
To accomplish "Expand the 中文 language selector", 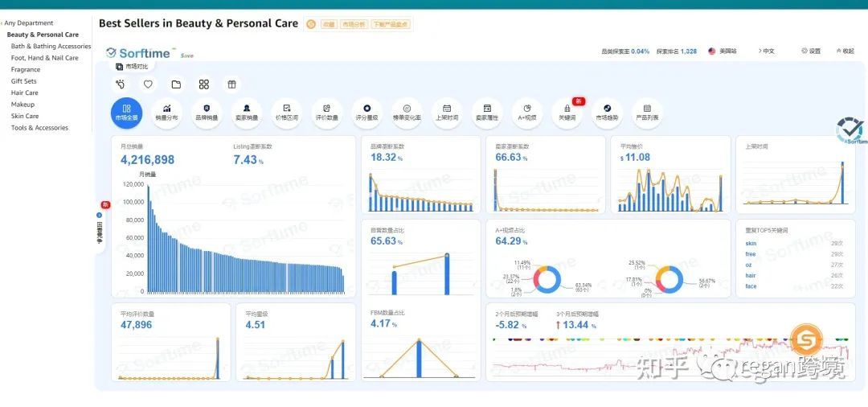I will (766, 51).
